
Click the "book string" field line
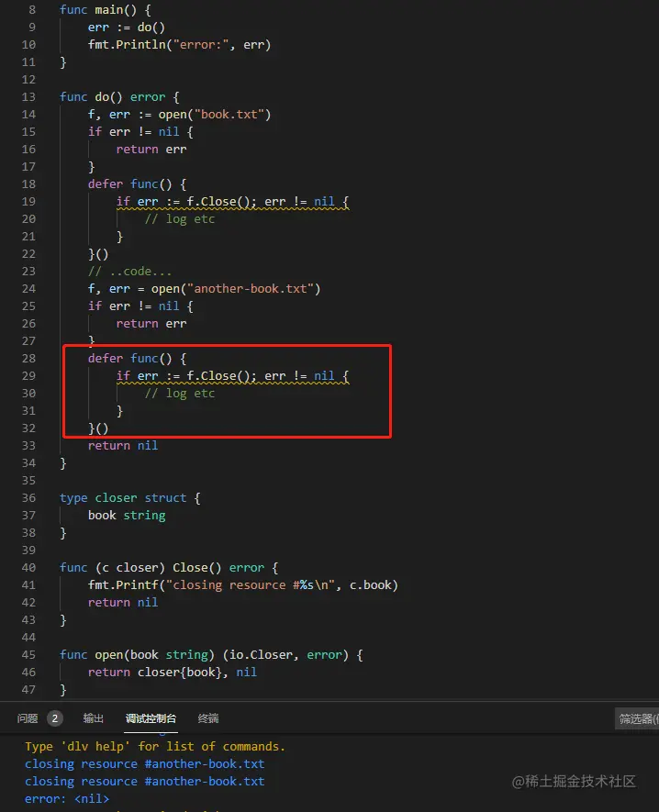(x=127, y=516)
